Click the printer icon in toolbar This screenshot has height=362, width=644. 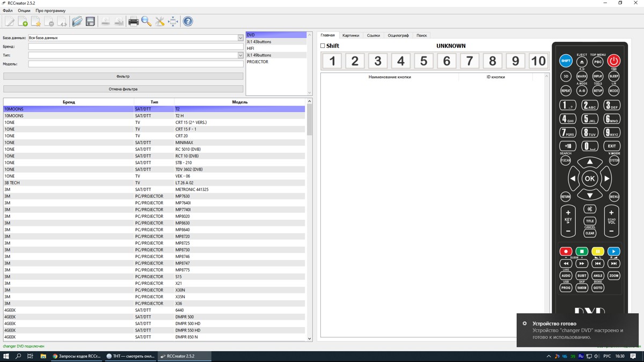click(x=133, y=21)
